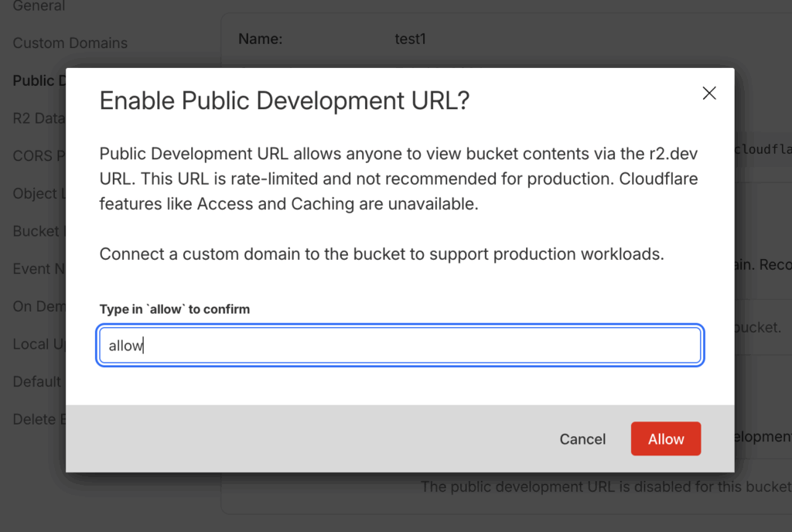Cancel the public URL confirmation

[582, 439]
